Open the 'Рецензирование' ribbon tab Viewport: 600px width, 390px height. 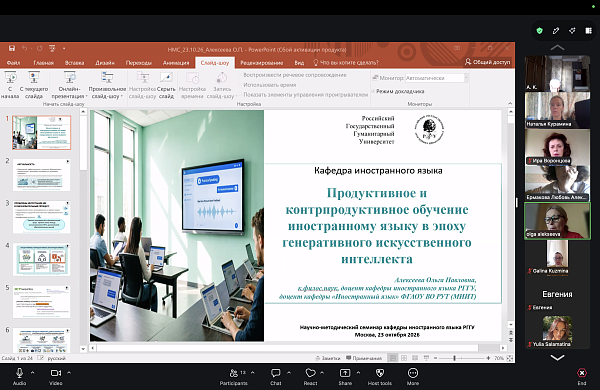262,62
